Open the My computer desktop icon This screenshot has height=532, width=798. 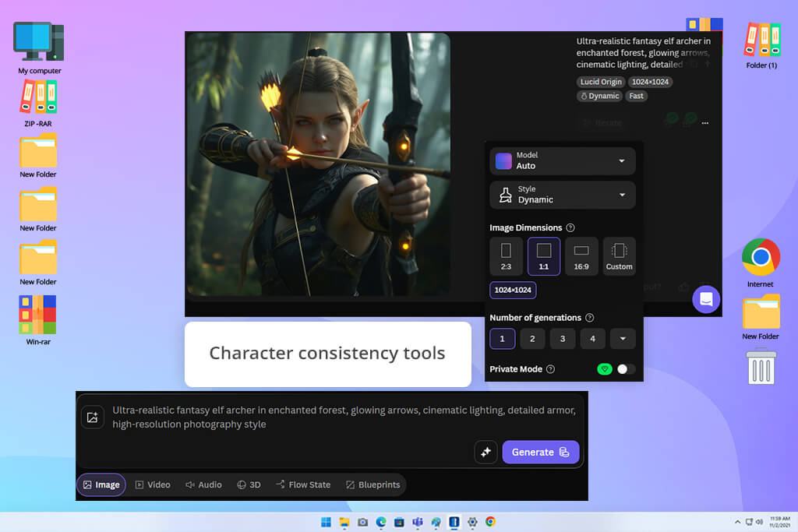39,48
